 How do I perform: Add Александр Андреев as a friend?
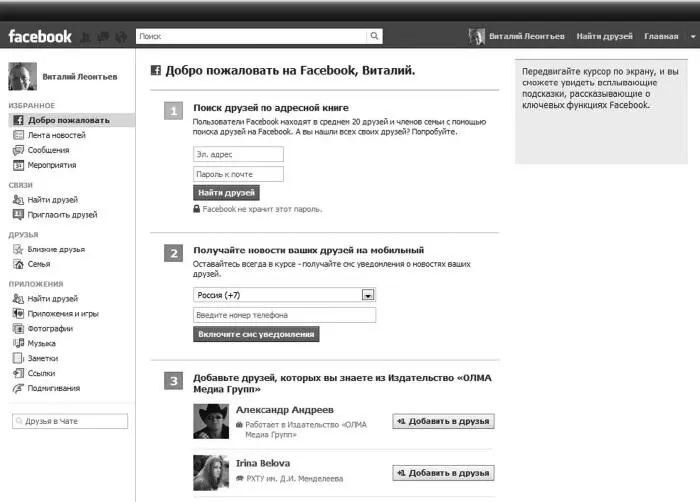tap(443, 421)
